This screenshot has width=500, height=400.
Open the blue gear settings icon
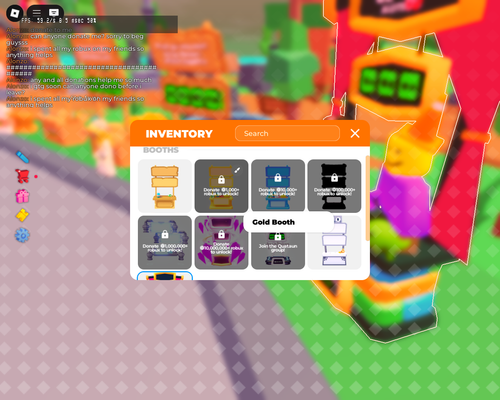22,235
